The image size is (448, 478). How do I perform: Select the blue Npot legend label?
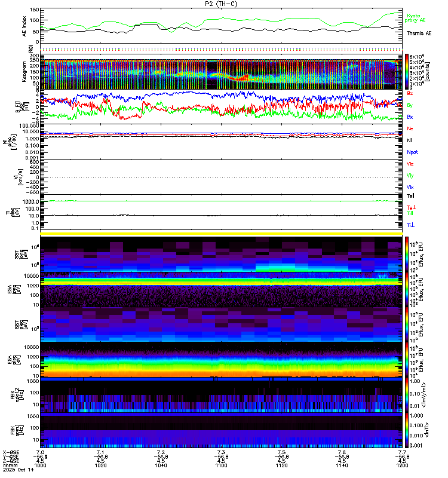tap(412, 152)
